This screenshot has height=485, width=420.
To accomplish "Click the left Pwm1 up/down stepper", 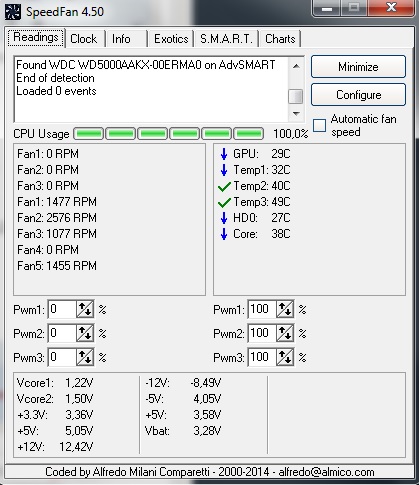I will [x=85, y=309].
